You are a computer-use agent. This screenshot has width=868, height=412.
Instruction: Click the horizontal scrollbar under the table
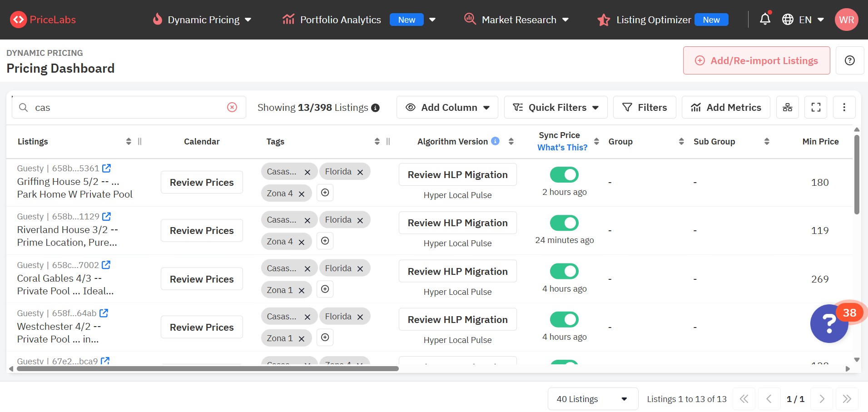208,369
